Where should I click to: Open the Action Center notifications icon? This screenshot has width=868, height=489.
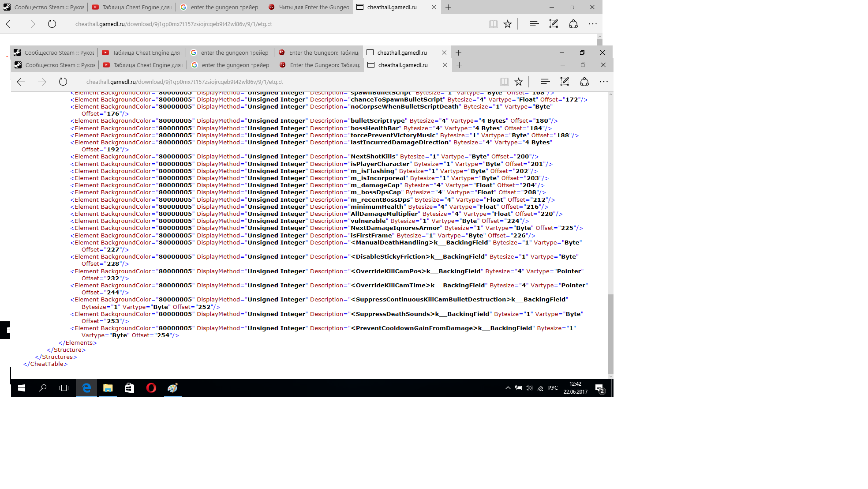pos(599,388)
